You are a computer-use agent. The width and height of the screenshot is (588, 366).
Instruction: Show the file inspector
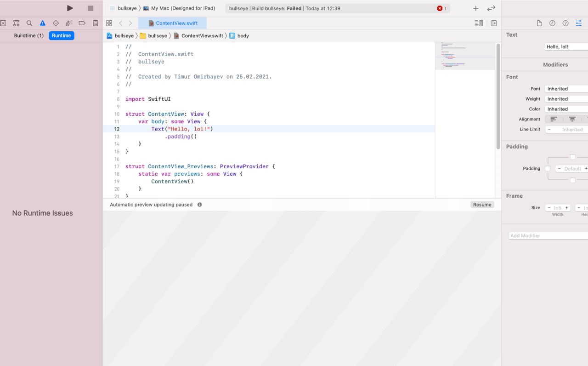coord(539,23)
